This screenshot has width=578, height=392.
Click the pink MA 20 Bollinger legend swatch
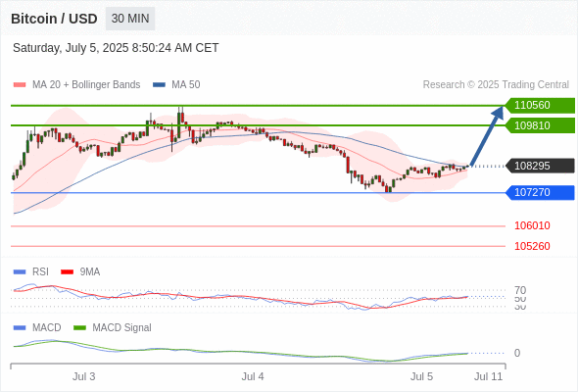20,85
